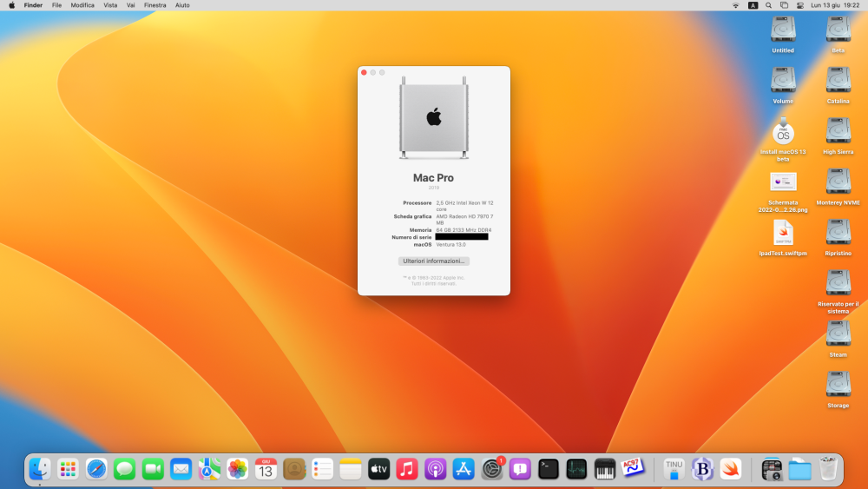
Task: Open Contacts from the Dock
Action: [294, 470]
